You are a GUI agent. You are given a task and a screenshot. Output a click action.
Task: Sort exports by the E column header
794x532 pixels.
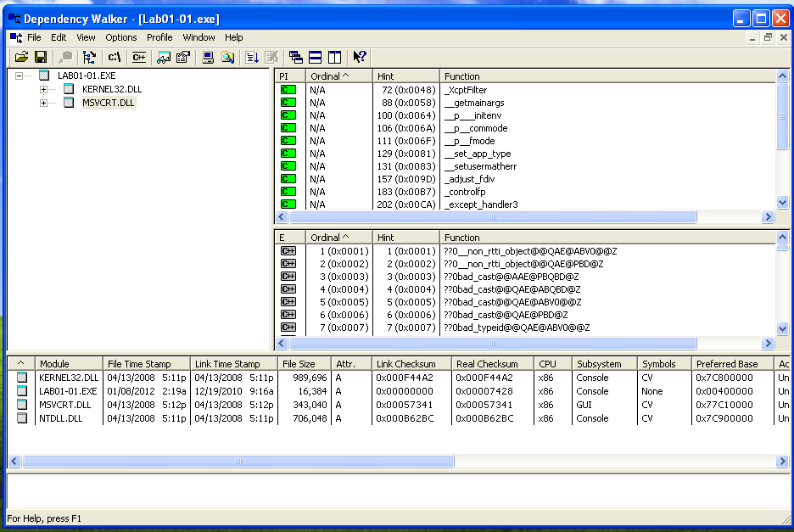[289, 237]
